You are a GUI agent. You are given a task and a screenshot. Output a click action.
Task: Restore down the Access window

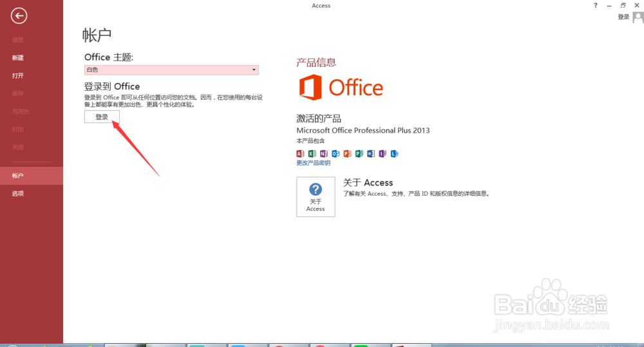pos(623,5)
